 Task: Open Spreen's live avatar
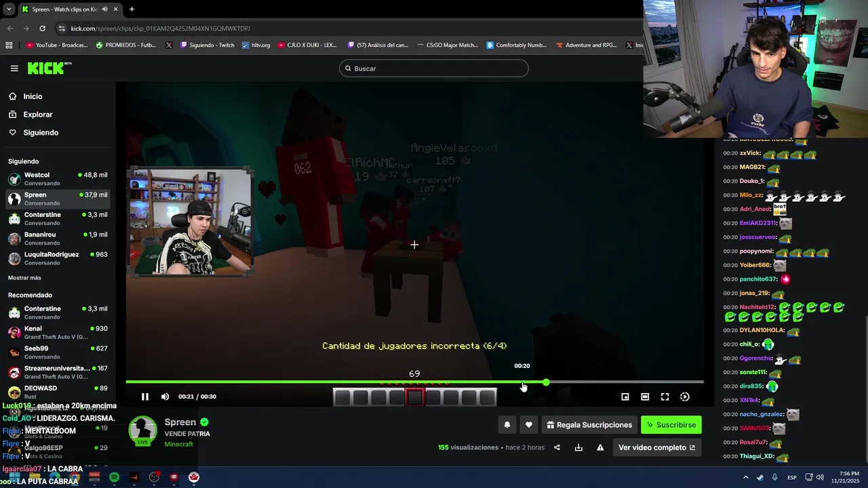coord(143,431)
